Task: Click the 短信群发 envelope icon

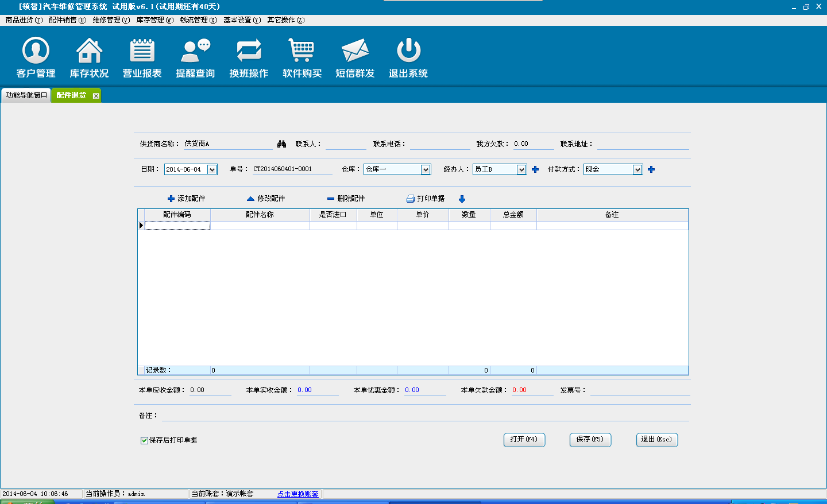Action: (355, 51)
